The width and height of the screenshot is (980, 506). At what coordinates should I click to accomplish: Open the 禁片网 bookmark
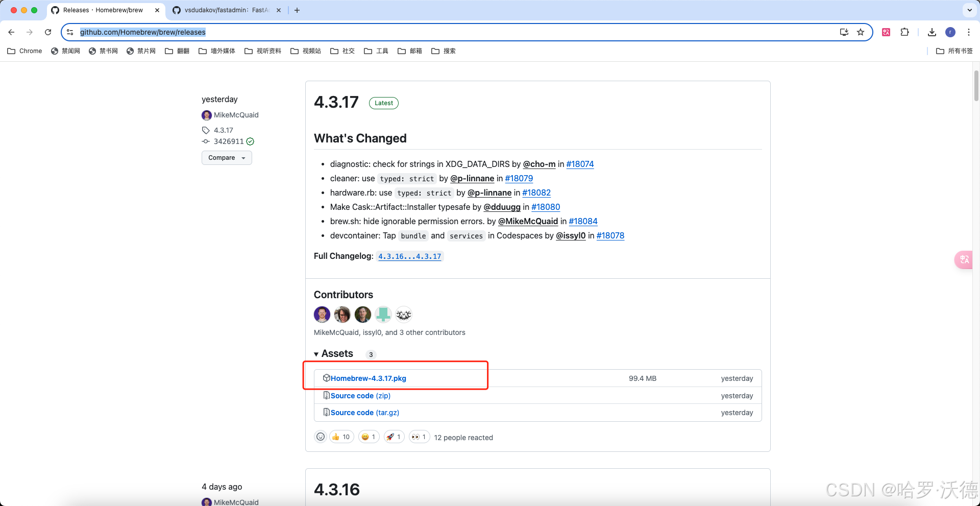click(141, 51)
